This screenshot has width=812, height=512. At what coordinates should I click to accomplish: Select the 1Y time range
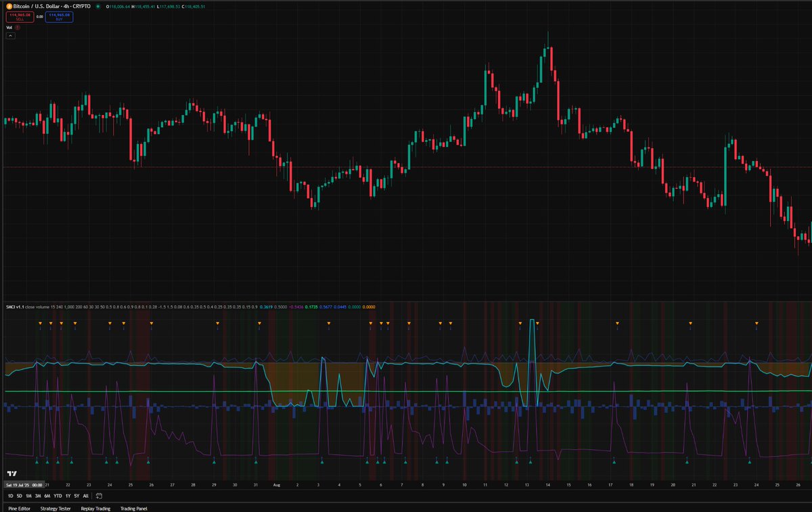[68, 496]
